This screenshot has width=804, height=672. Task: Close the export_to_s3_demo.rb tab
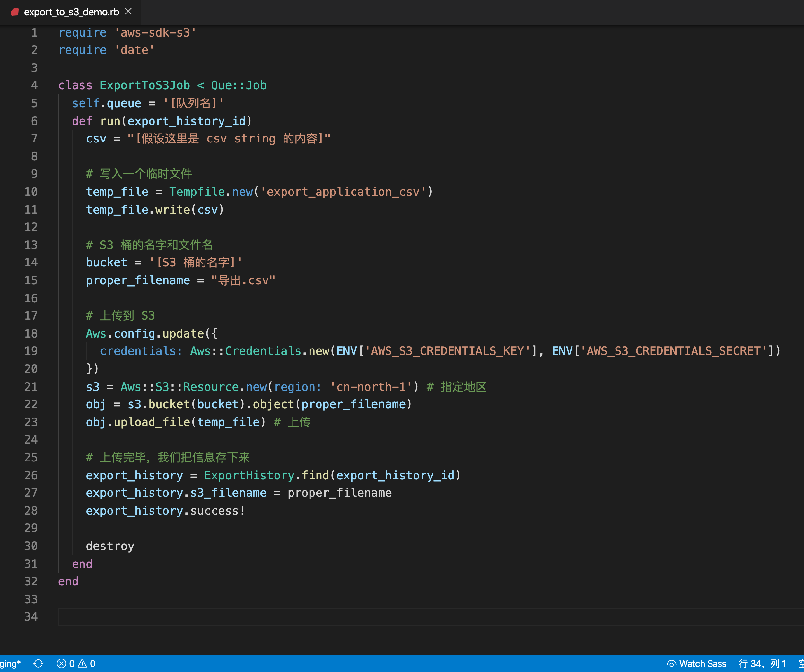tap(129, 12)
